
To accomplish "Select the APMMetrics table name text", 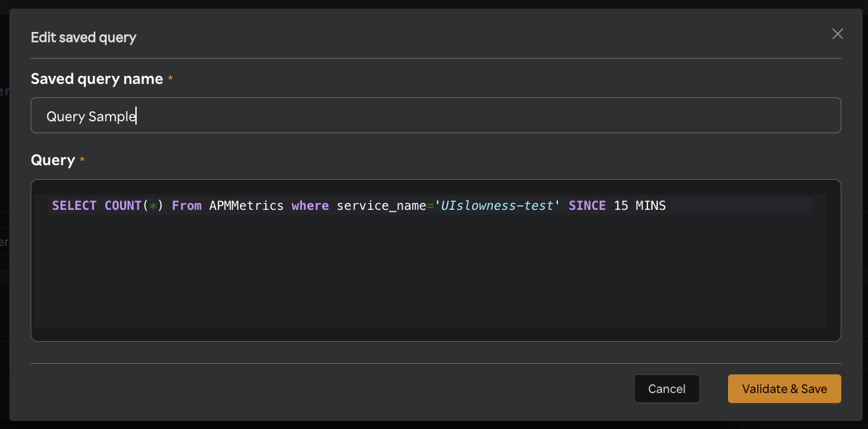I will pyautogui.click(x=247, y=205).
